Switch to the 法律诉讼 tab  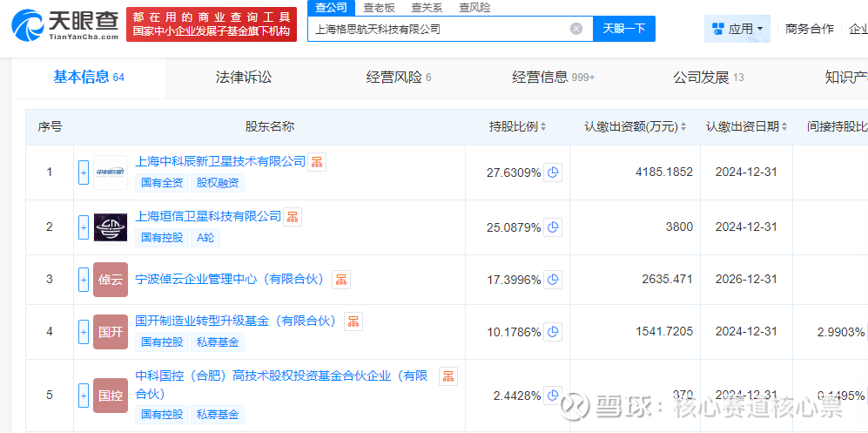[244, 78]
